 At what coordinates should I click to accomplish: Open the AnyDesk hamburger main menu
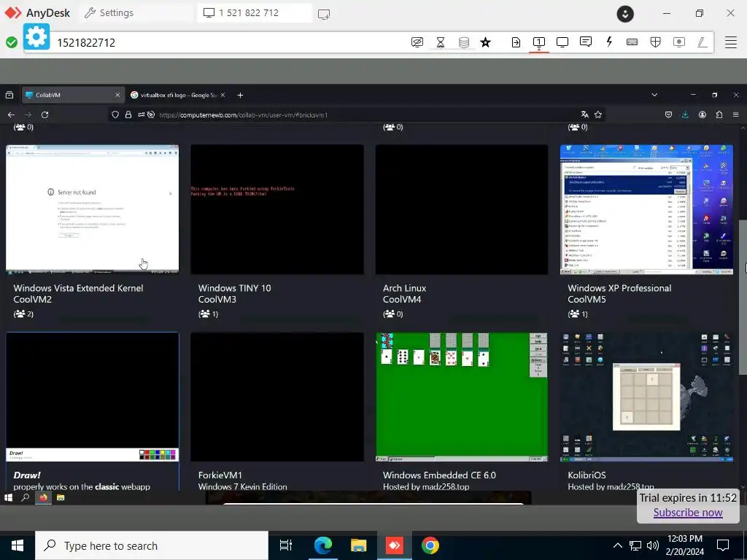click(x=731, y=42)
